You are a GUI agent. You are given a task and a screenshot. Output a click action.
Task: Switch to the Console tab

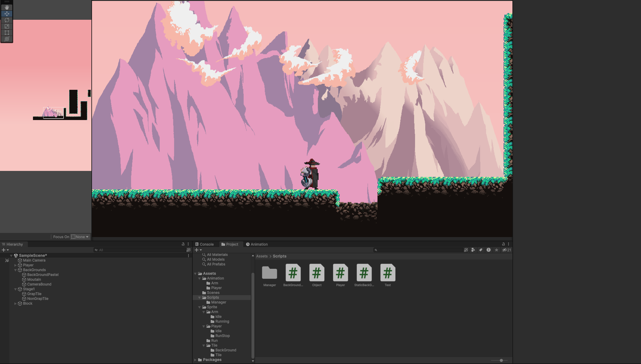pyautogui.click(x=204, y=244)
